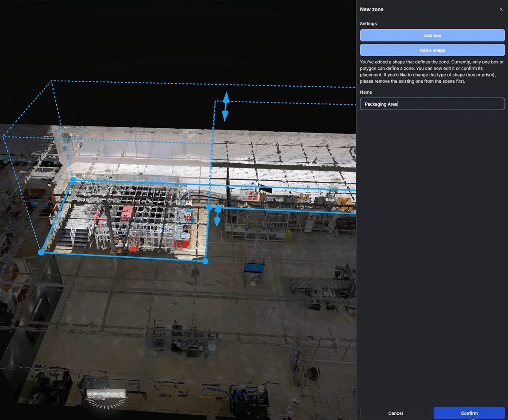
Task: Close the New zone panel
Action: 501,9
